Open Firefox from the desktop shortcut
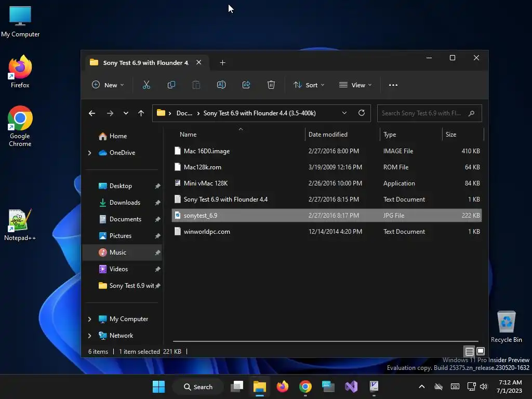The width and height of the screenshot is (532, 399). pos(20,72)
